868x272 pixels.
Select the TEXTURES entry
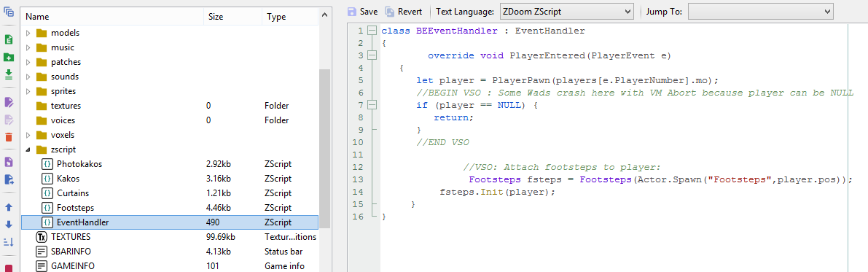(x=169, y=236)
